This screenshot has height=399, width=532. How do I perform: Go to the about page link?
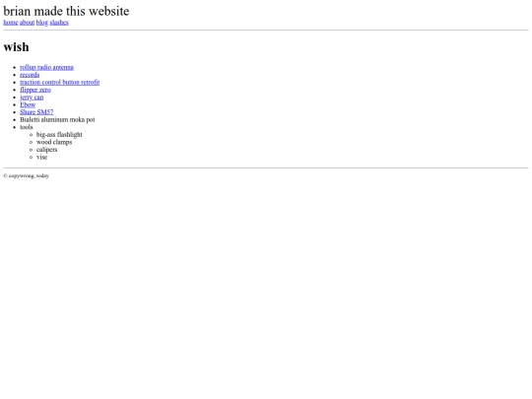pyautogui.click(x=28, y=23)
